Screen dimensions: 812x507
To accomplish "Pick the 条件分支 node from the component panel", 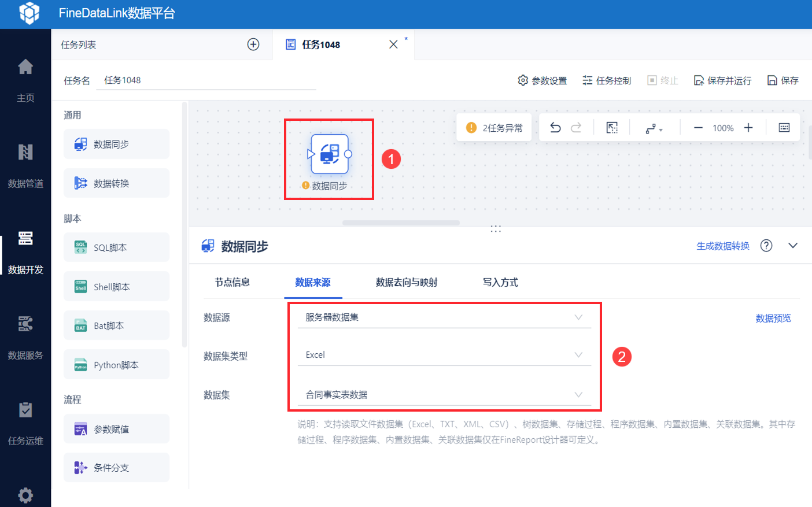I will point(116,468).
